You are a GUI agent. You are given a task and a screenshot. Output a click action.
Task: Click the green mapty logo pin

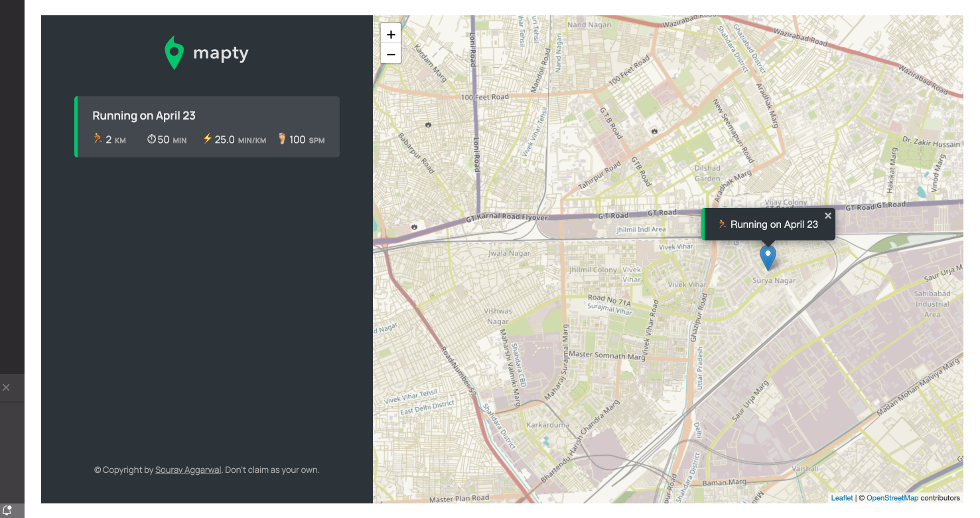tap(174, 53)
